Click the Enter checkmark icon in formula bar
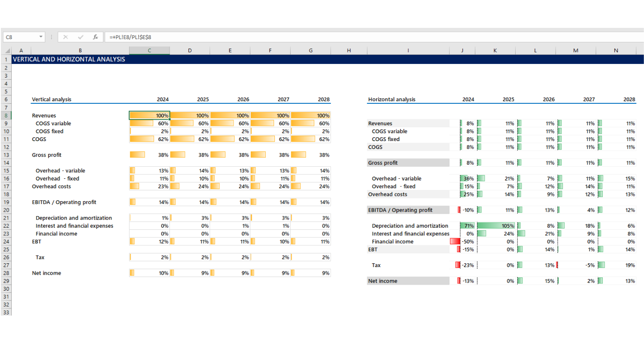 point(81,37)
